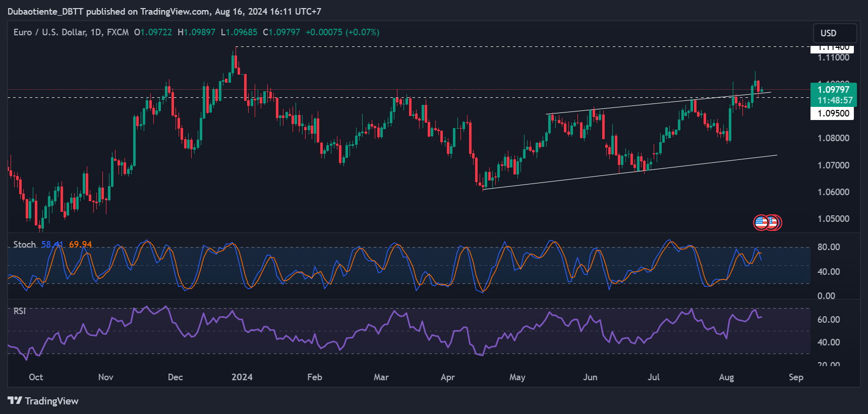Click the 1.09500 horizontal line price label
The image size is (868, 414).
pos(832,113)
